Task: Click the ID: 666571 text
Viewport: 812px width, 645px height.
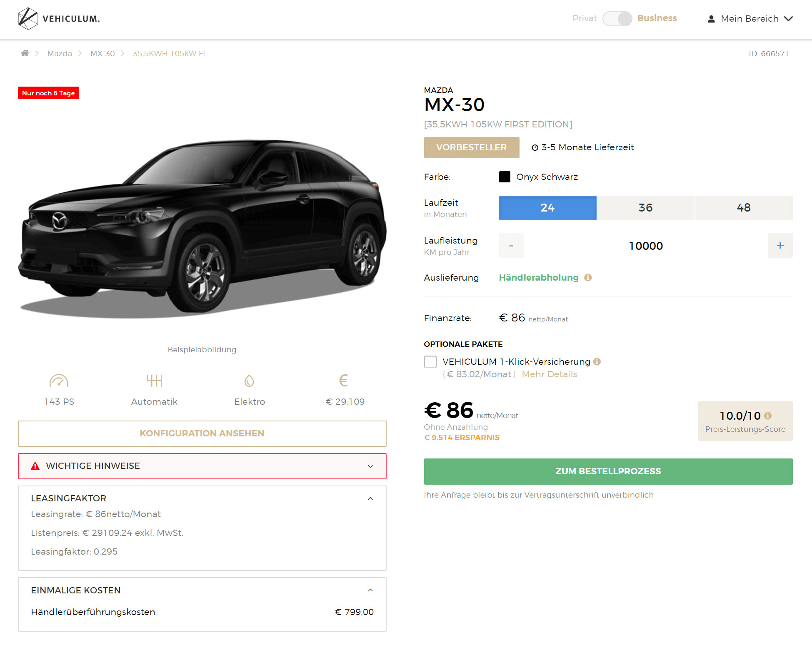Action: [x=768, y=53]
